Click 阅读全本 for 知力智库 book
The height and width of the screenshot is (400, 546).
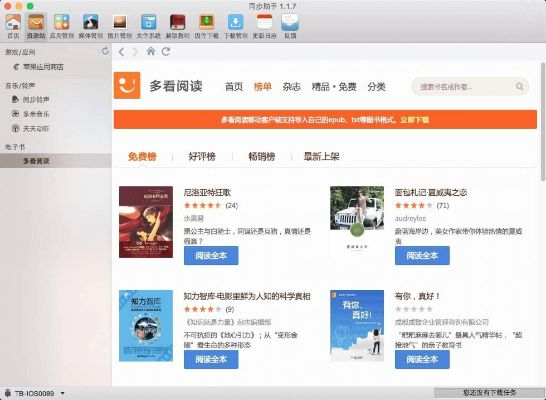(x=211, y=359)
